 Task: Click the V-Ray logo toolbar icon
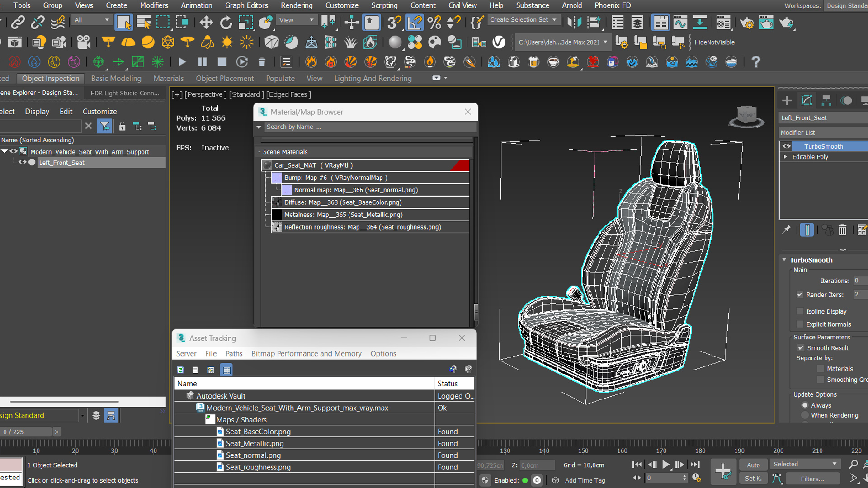499,42
